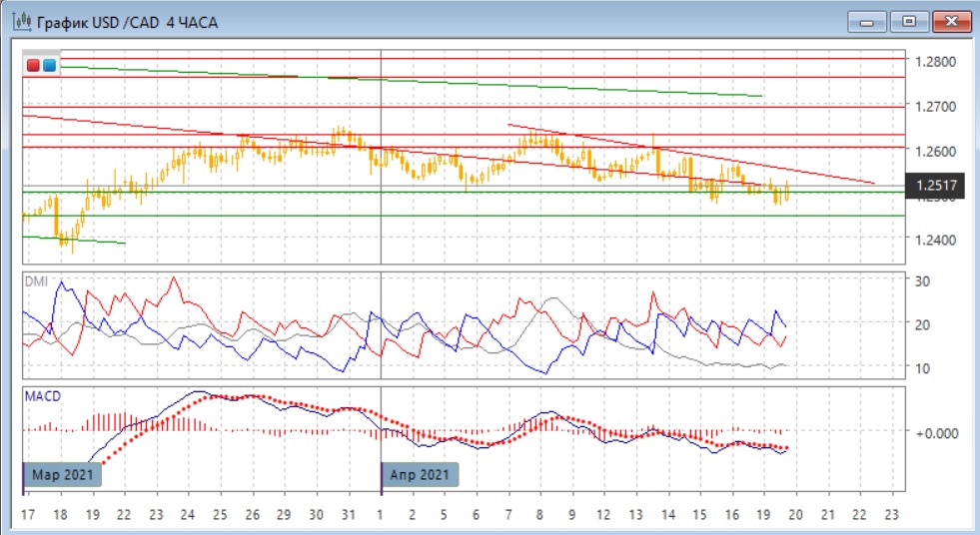Click the candlestick chart icon in the title bar
This screenshot has height=535, width=980.
click(19, 21)
